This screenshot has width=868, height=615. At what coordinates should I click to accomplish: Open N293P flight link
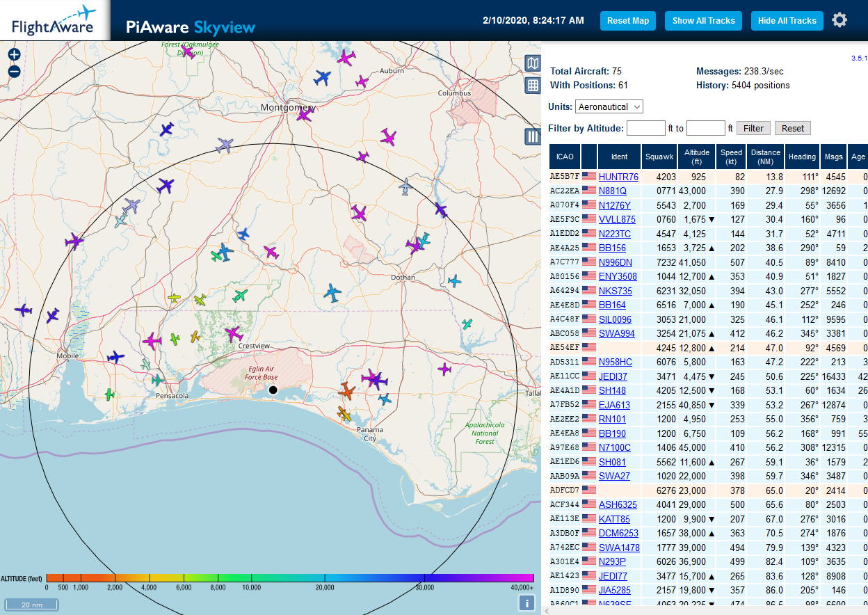click(612, 562)
